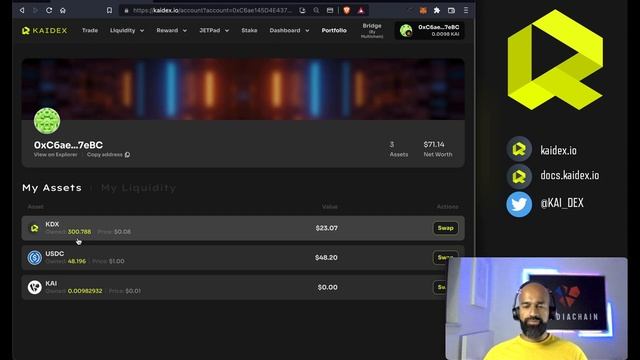Click the docs.kaidex.io logo icon
The width and height of the screenshot is (640, 360).
pyautogui.click(x=519, y=176)
